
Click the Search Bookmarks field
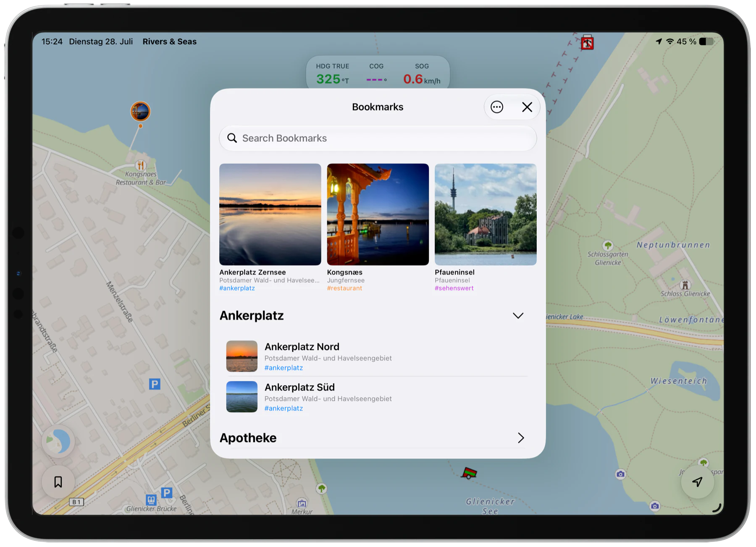(x=378, y=138)
